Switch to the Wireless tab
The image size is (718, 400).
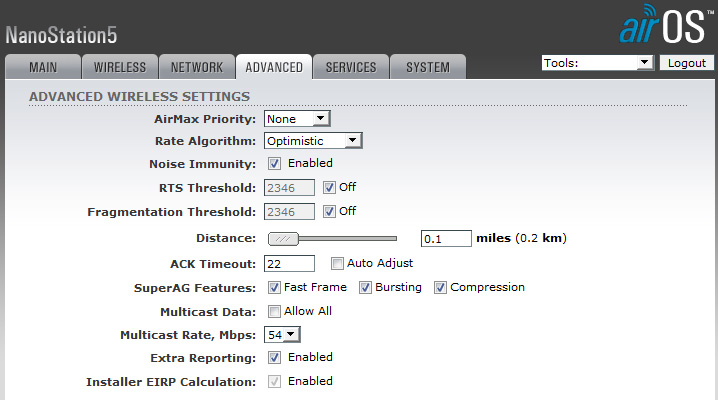pyautogui.click(x=120, y=67)
